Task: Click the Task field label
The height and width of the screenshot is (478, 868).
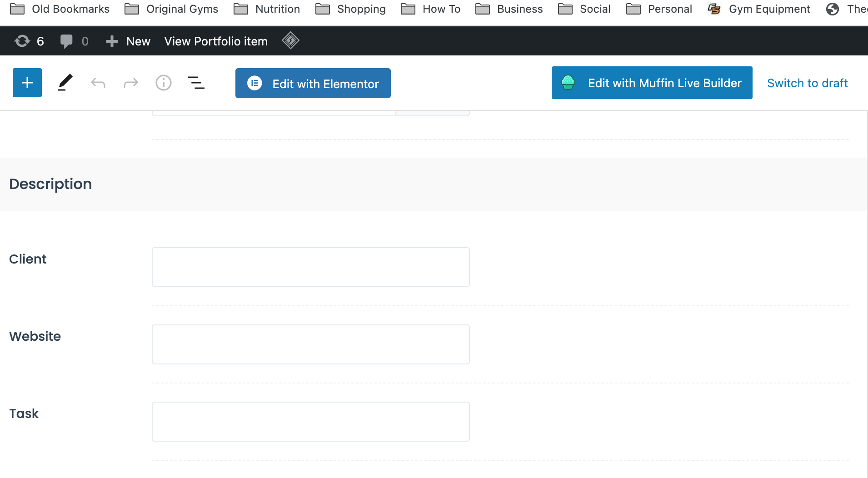Action: tap(24, 413)
